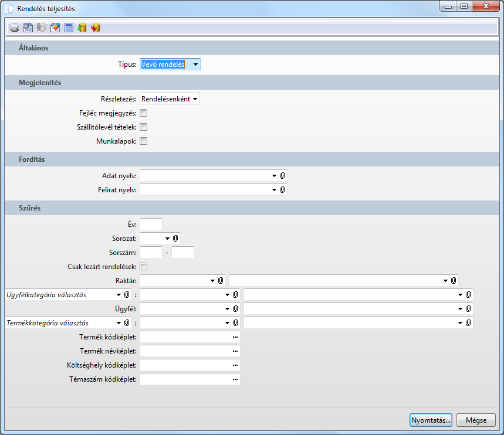Click the eraser/clear form toolbar icon
Image resolution: width=504 pixels, height=435 pixels.
coord(55,28)
